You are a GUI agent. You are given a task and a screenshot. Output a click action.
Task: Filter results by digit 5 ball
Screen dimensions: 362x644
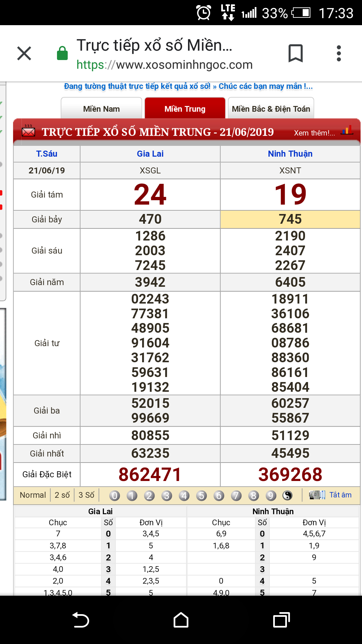201,495
